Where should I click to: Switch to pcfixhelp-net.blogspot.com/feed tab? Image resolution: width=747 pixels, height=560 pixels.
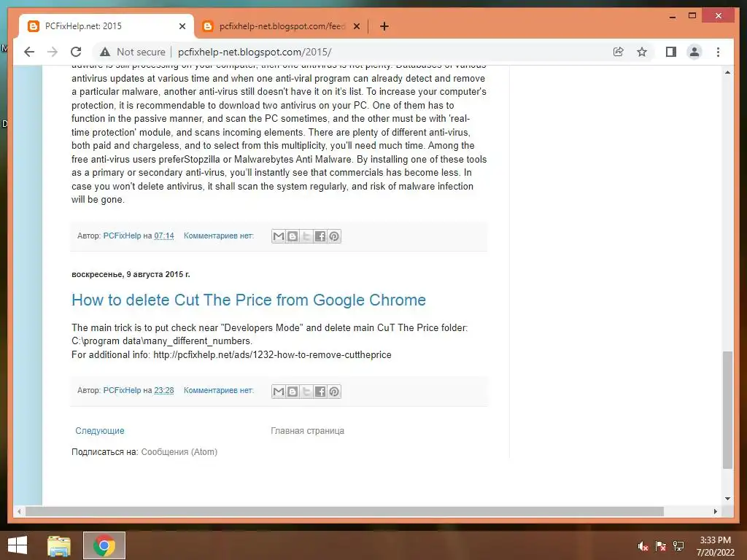(281, 26)
